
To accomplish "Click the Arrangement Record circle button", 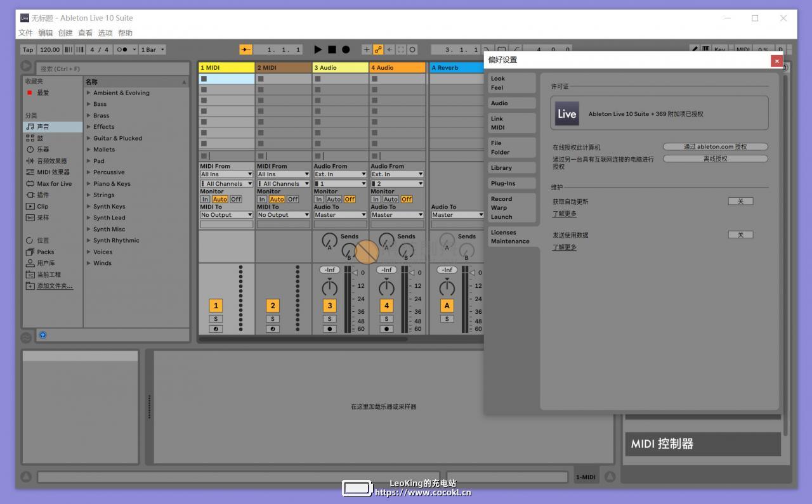I will (346, 49).
